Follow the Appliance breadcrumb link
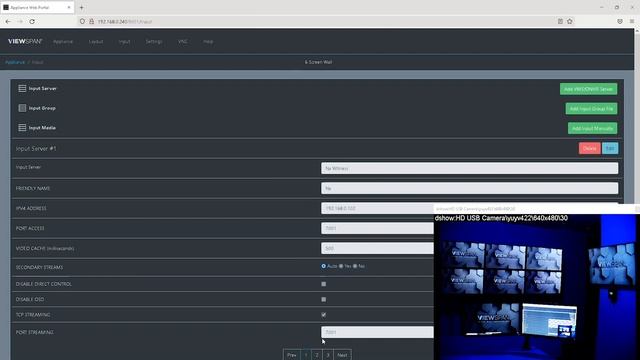The height and width of the screenshot is (360, 640). (x=15, y=62)
